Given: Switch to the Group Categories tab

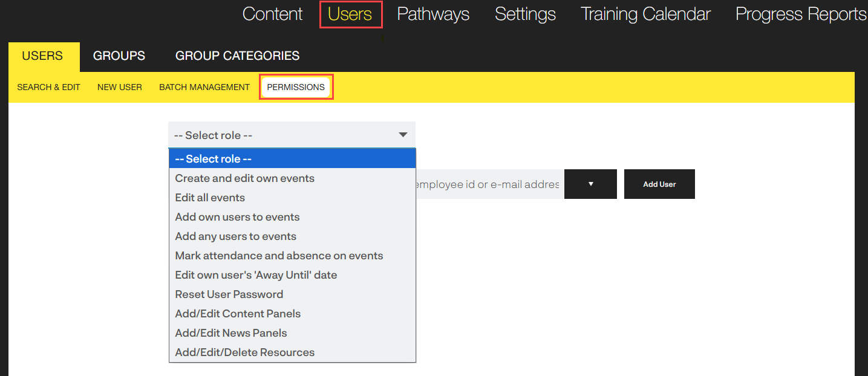Looking at the screenshot, I should click(237, 56).
